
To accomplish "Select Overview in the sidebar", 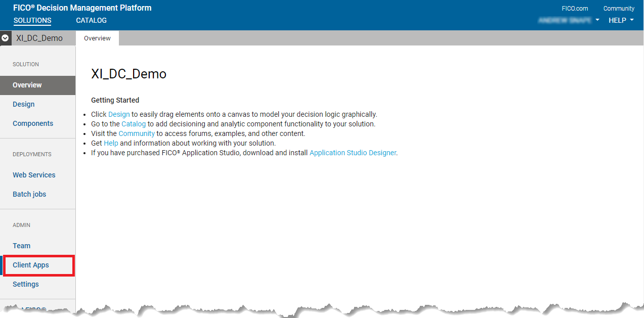I will click(x=38, y=85).
